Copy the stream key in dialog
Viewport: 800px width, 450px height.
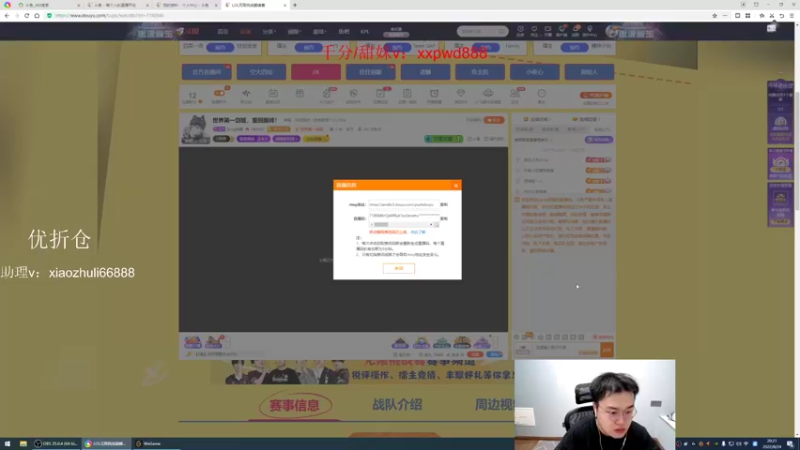click(444, 218)
